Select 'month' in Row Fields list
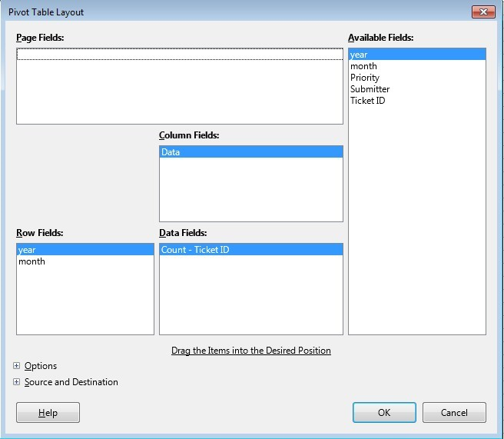Image resolution: width=504 pixels, height=439 pixels. [x=85, y=261]
